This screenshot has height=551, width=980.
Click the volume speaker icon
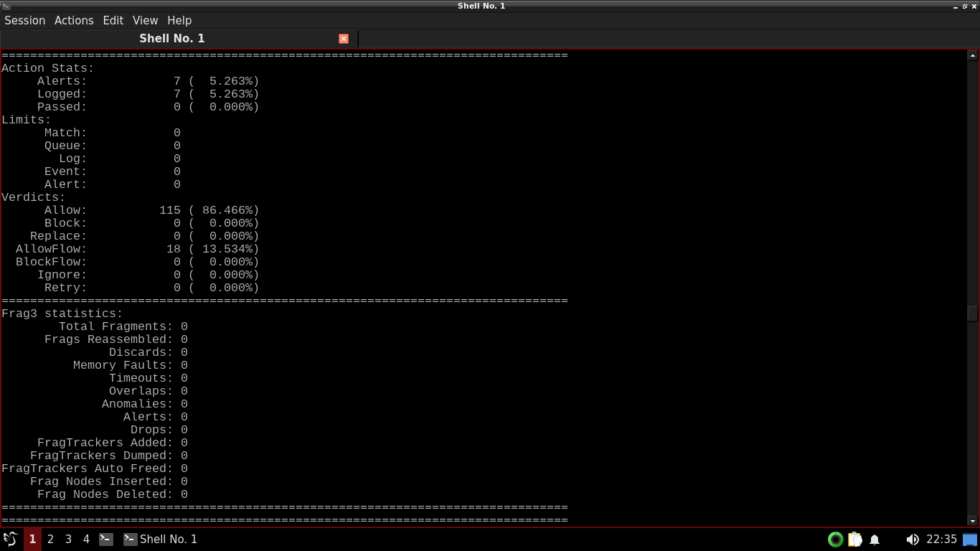(x=912, y=540)
